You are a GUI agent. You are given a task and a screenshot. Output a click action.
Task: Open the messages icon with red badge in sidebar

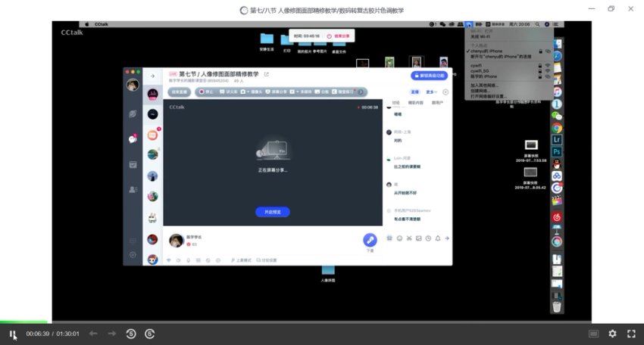[133, 138]
